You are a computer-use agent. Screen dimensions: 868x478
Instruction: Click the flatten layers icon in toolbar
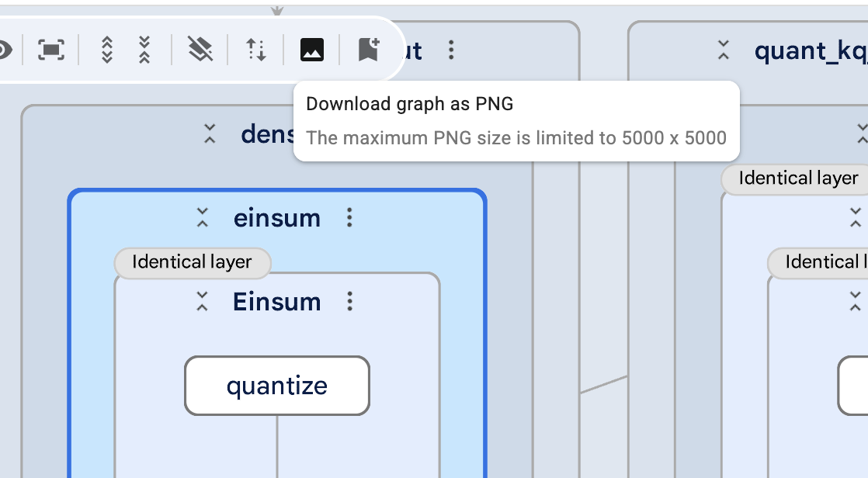(x=200, y=50)
